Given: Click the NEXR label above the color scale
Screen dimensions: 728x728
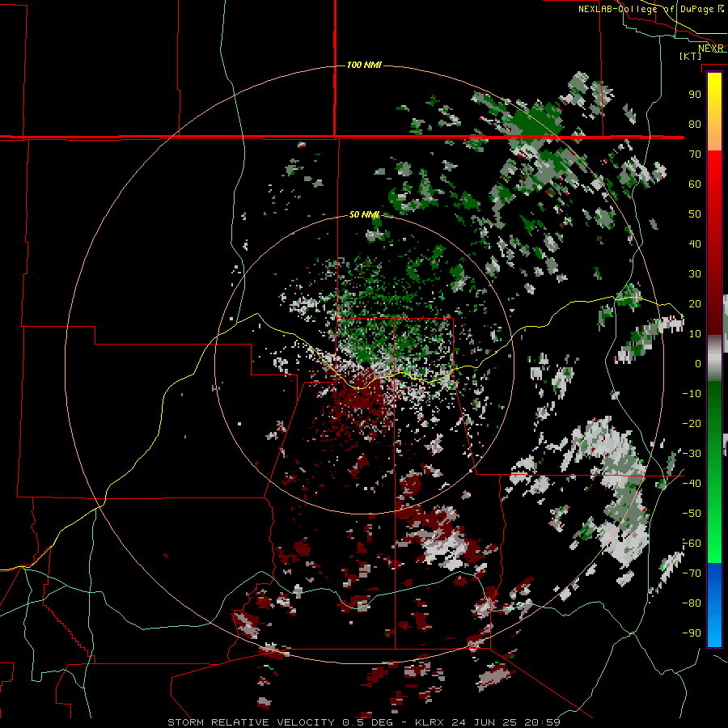Looking at the screenshot, I should pos(711,49).
